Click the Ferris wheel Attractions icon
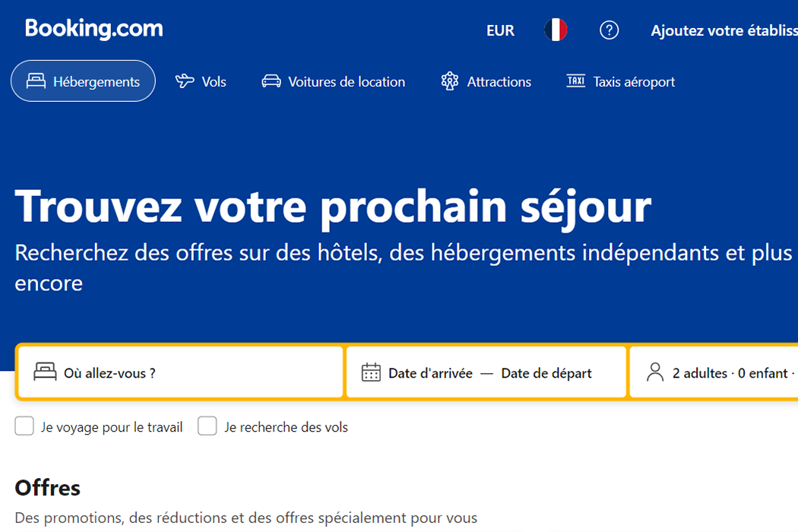798x532 pixels. click(450, 81)
